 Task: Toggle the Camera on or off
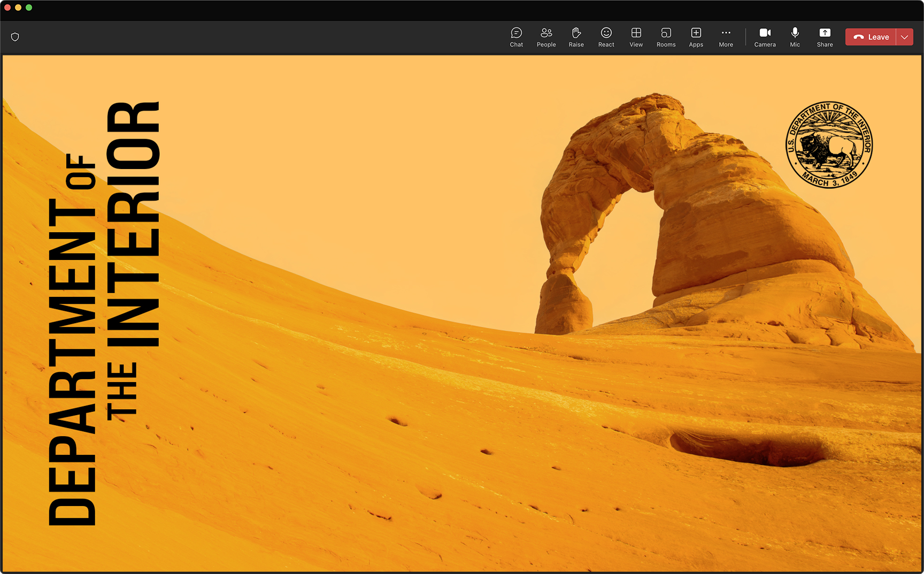click(x=765, y=37)
